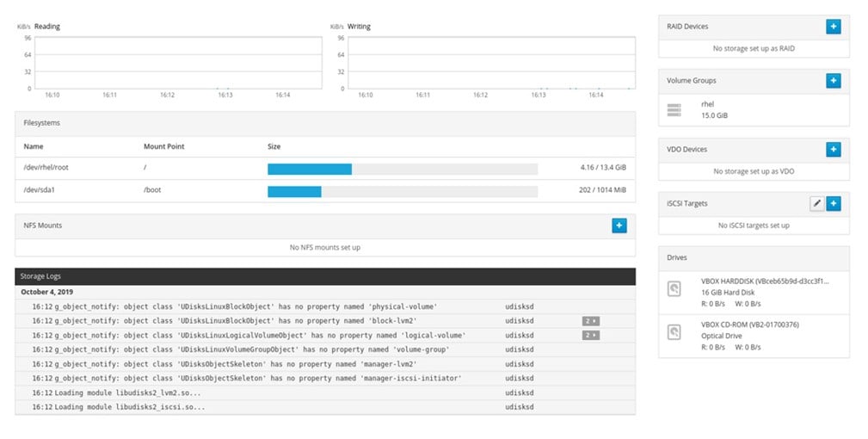The image size is (868, 439).
Task: Click the /dev/rhel/root usage bar
Action: pyautogui.click(x=402, y=169)
